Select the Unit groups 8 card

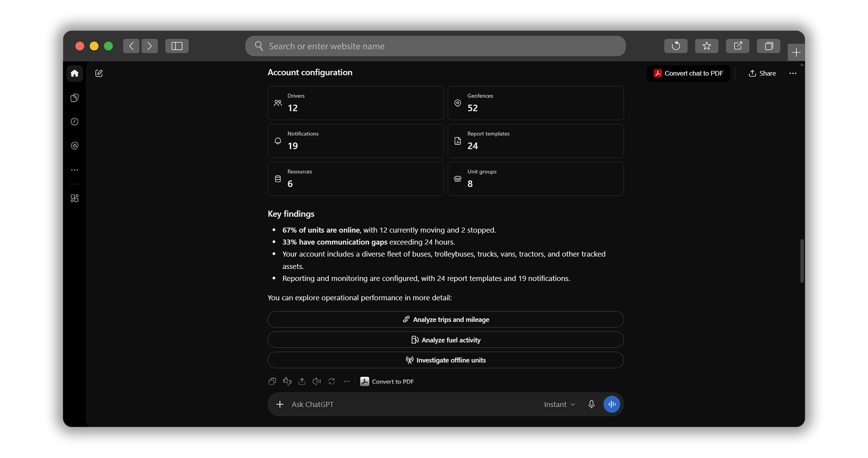pyautogui.click(x=536, y=179)
